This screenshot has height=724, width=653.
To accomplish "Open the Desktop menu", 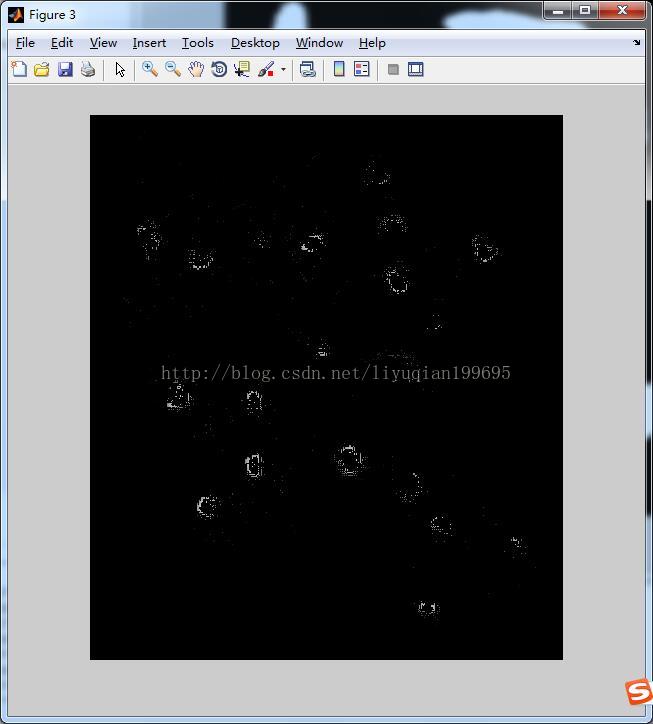I will tap(255, 43).
